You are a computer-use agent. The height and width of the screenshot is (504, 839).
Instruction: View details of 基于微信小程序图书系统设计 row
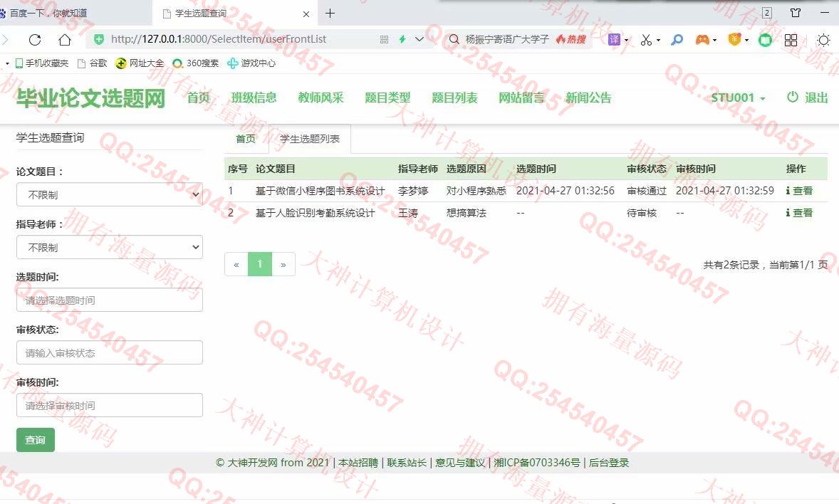[799, 191]
